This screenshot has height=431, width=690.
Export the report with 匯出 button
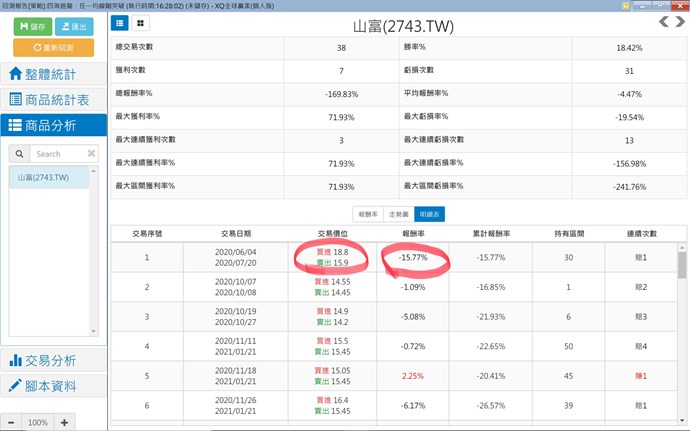coord(74,26)
